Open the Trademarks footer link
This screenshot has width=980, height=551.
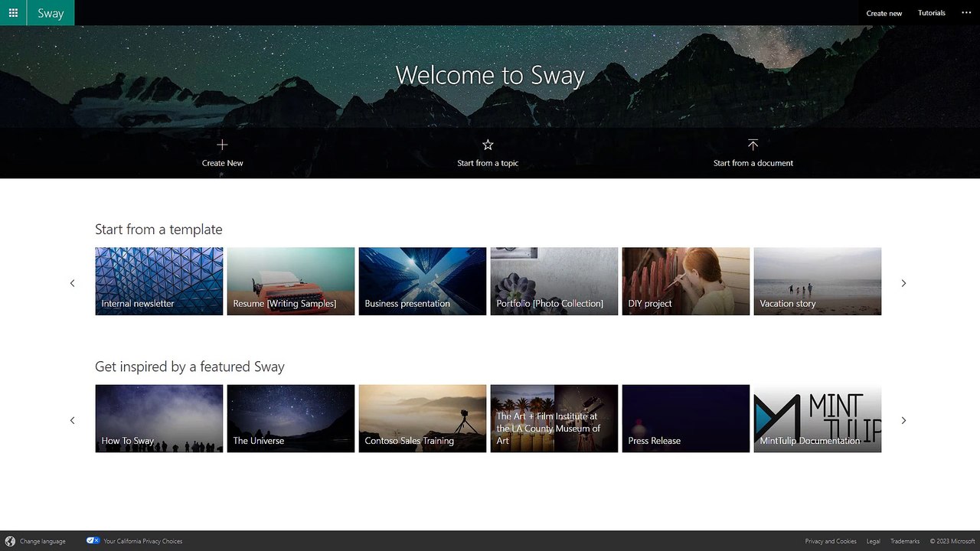905,541
